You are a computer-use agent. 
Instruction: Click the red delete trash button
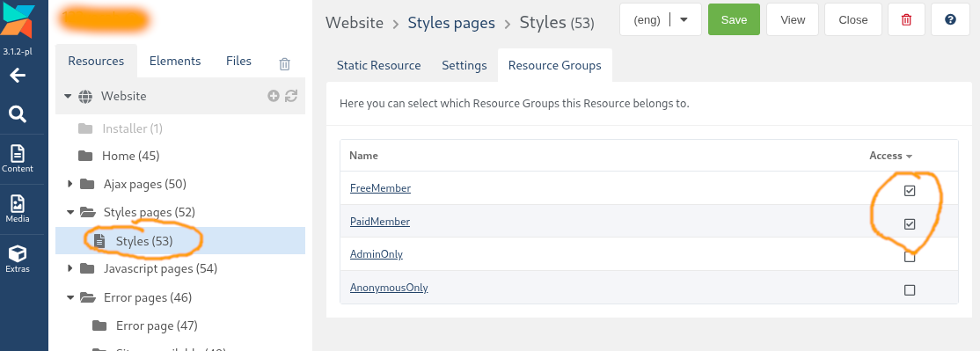click(x=906, y=20)
